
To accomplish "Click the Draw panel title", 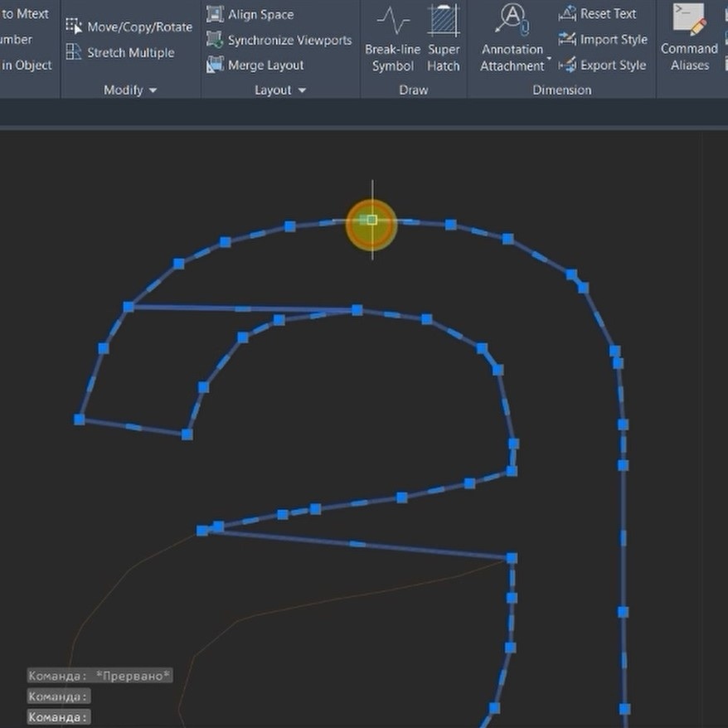I will tap(413, 90).
